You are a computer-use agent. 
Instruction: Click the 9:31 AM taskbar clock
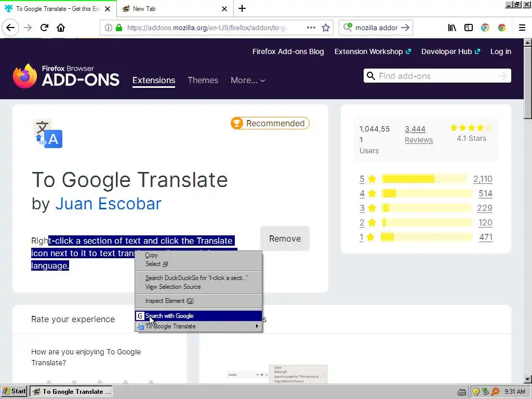coord(514,392)
